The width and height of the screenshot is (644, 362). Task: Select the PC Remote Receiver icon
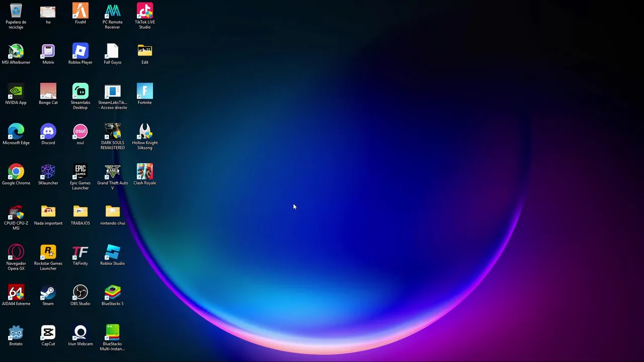click(113, 11)
